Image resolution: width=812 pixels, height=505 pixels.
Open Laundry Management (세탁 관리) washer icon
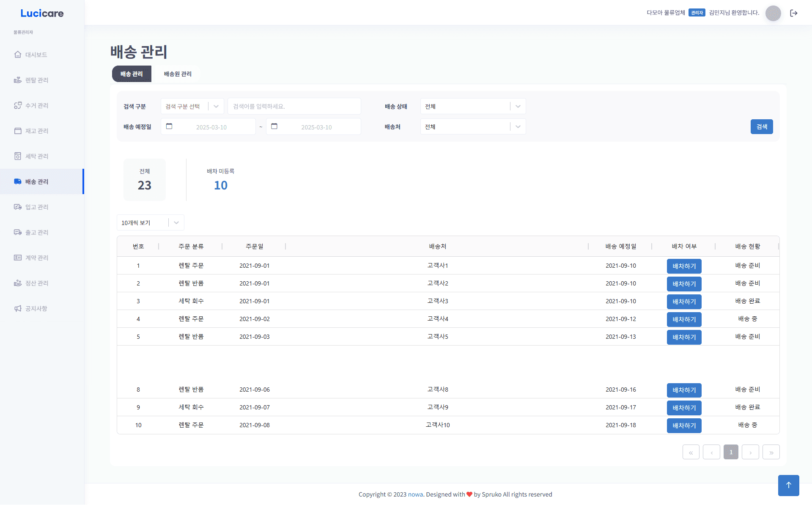tap(18, 156)
